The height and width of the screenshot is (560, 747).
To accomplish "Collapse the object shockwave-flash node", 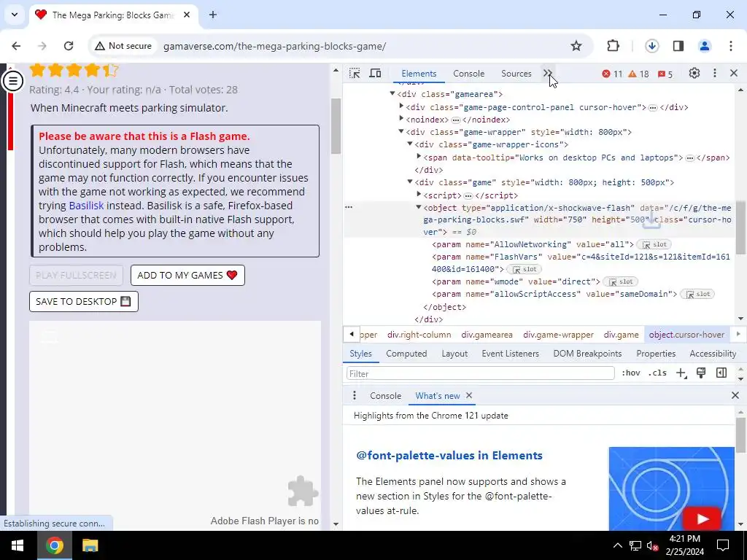I will click(x=419, y=207).
